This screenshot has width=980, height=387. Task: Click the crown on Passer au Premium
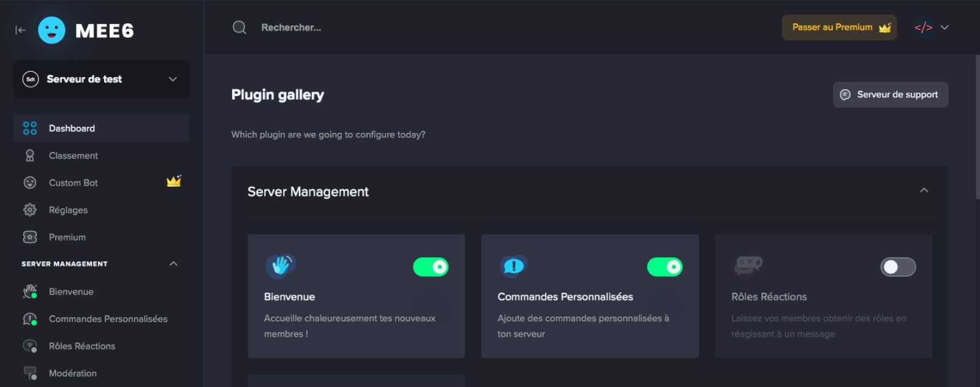coord(885,28)
